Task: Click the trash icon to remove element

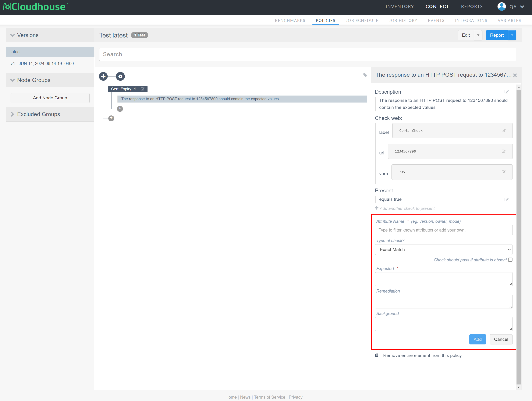Action: (377, 355)
